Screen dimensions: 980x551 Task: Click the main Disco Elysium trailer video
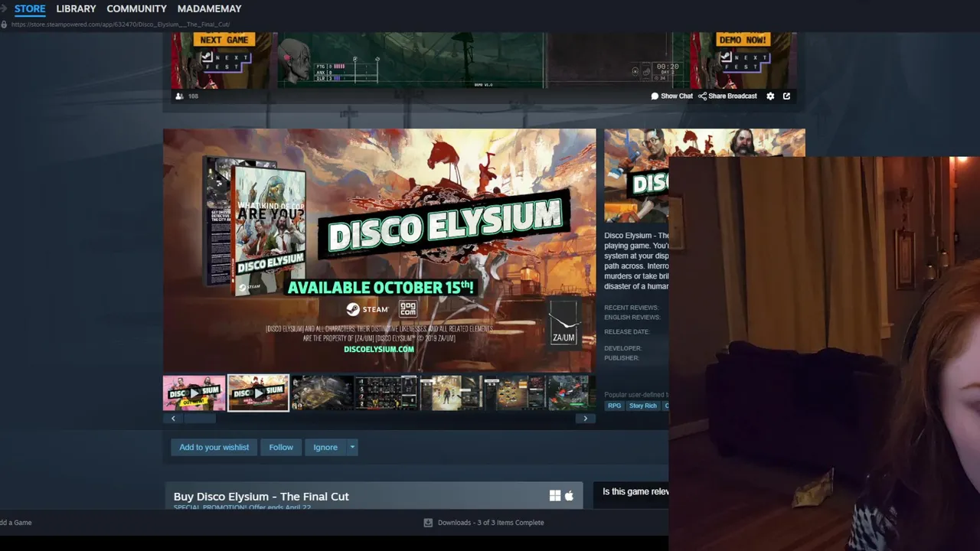(379, 250)
